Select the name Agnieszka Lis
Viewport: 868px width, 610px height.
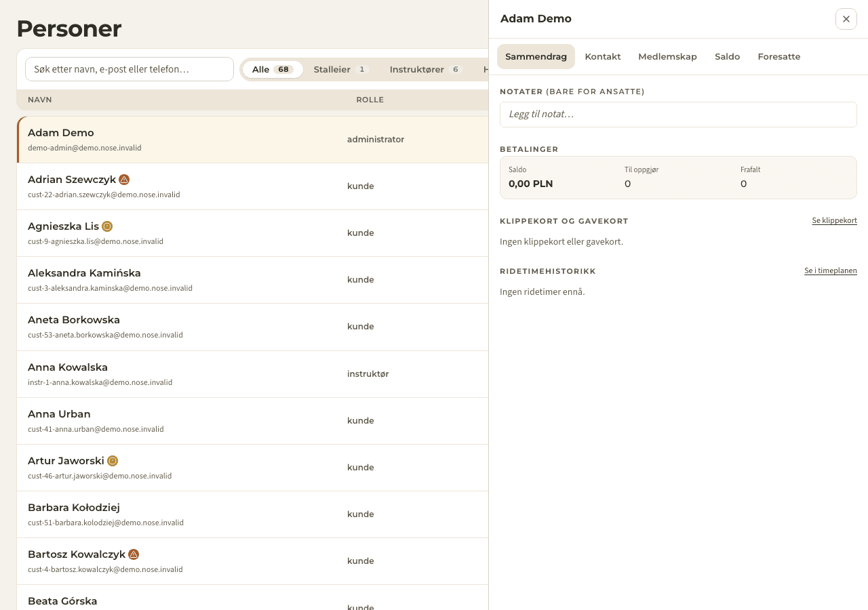coord(63,226)
